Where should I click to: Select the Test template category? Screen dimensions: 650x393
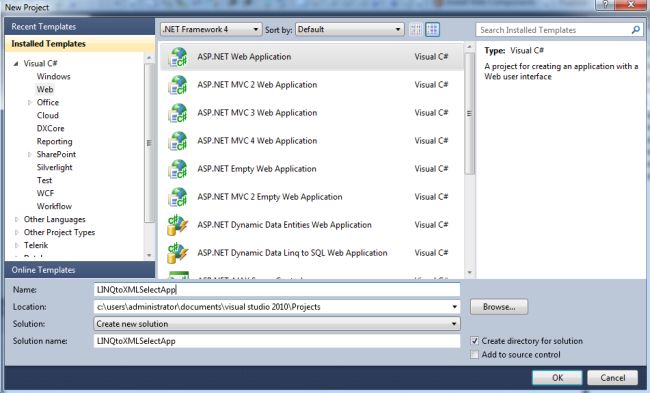click(44, 180)
